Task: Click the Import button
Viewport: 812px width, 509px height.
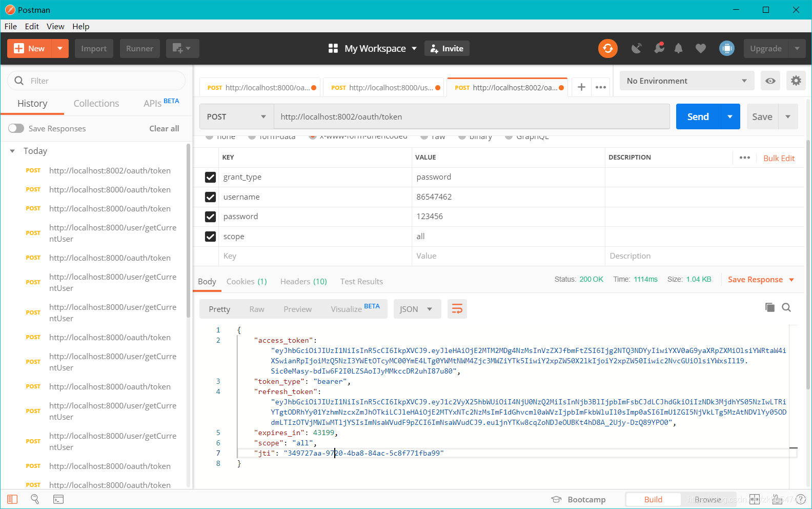Action: [x=94, y=48]
